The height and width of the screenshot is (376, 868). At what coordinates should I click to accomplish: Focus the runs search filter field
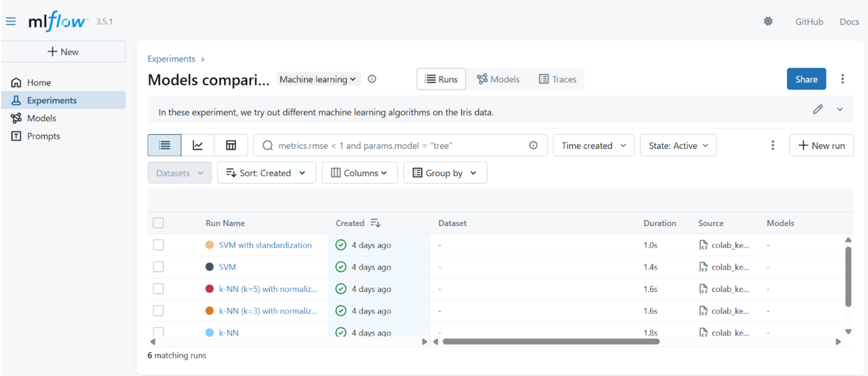click(400, 145)
